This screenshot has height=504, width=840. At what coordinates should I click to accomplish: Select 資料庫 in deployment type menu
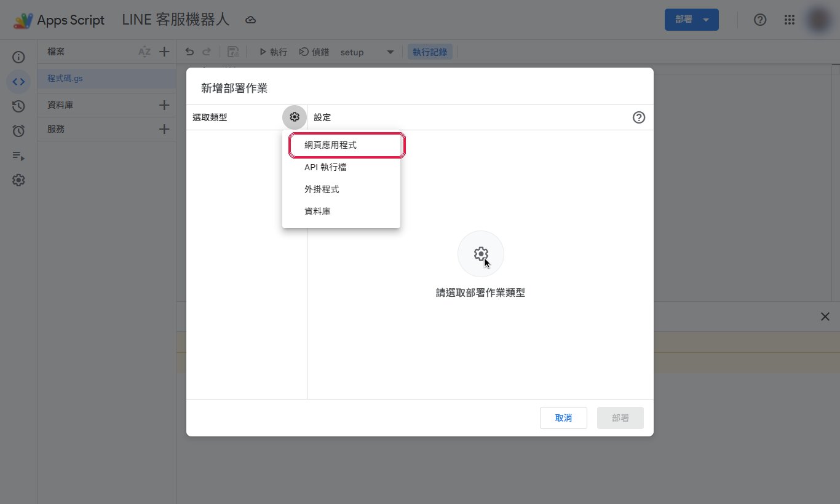pyautogui.click(x=341, y=211)
